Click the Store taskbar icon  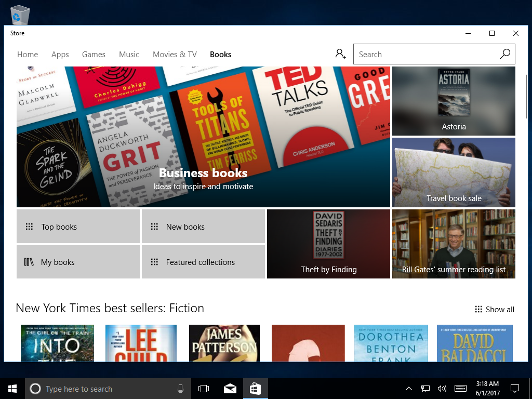click(x=255, y=389)
